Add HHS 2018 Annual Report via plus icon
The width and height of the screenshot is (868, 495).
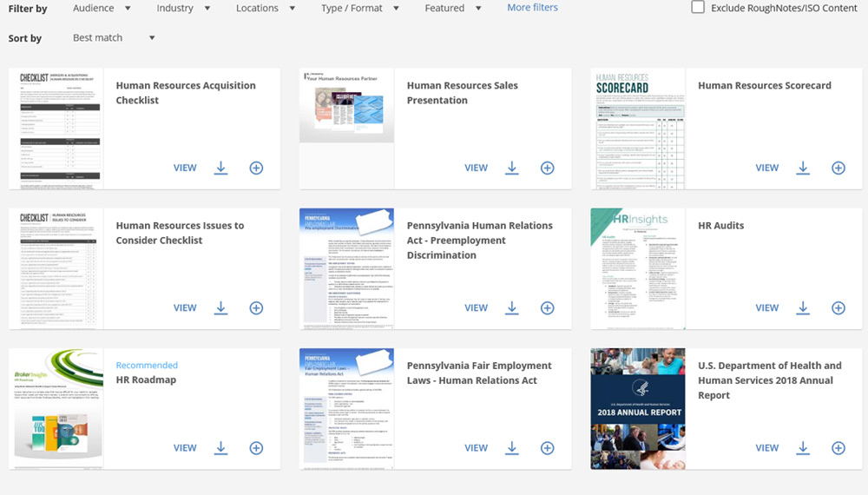click(x=838, y=448)
